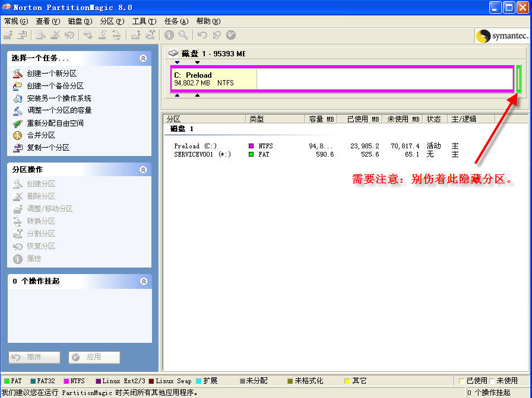Collapse the 选择一个任务 panel

pos(143,58)
